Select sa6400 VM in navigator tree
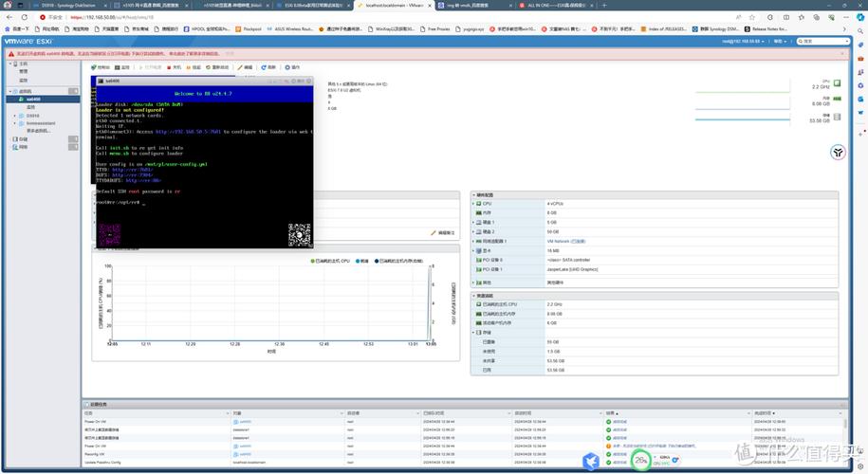Viewport: 868px width, 474px height. click(x=33, y=99)
